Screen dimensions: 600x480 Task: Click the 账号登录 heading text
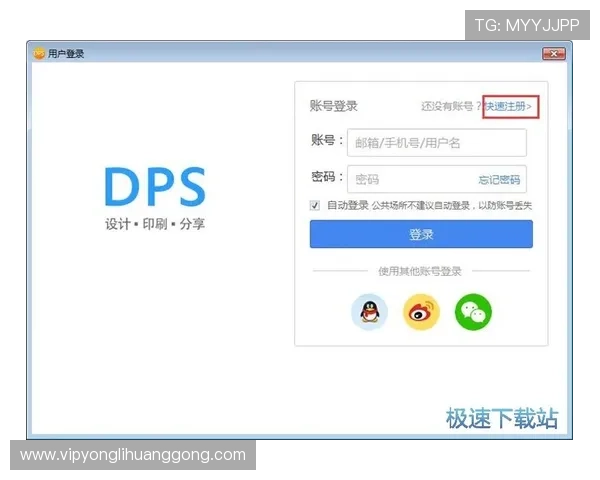(334, 106)
